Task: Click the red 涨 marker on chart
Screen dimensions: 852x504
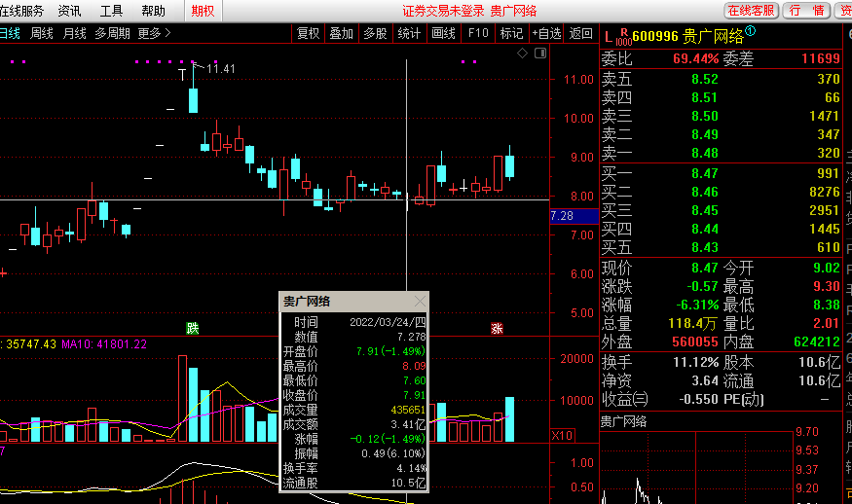Action: coord(497,329)
